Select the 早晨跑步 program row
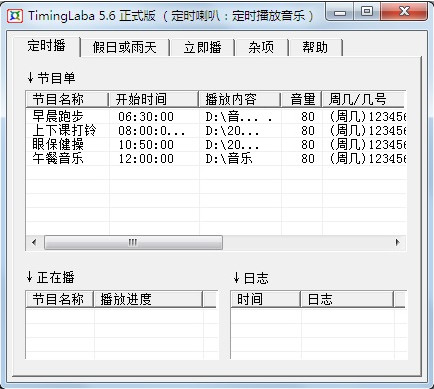The image size is (434, 389). pos(216,117)
